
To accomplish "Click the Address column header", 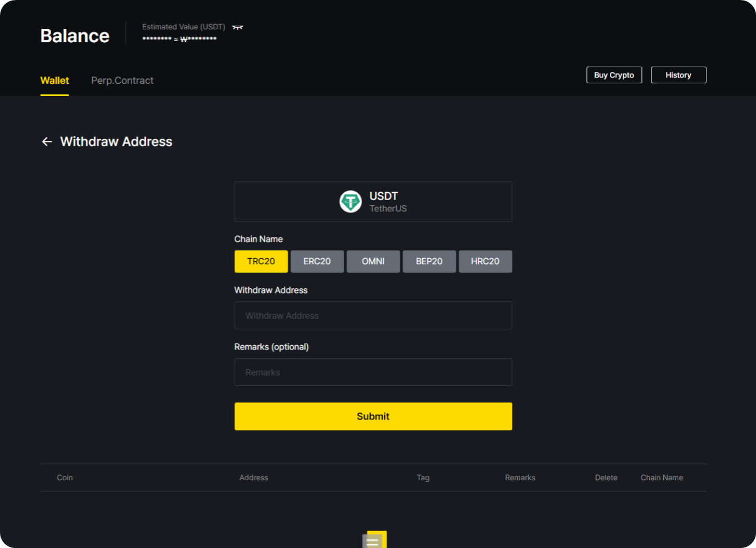I will coord(254,478).
